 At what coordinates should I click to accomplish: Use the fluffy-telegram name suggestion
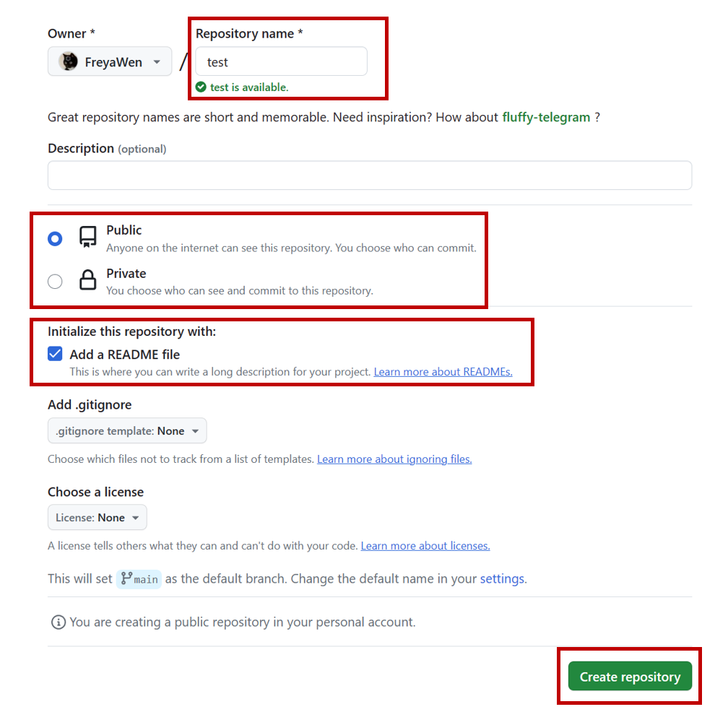pos(546,117)
